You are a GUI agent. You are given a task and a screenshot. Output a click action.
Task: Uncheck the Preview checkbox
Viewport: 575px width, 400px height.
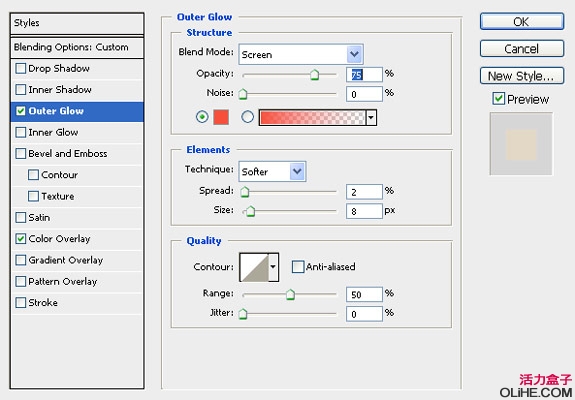498,98
